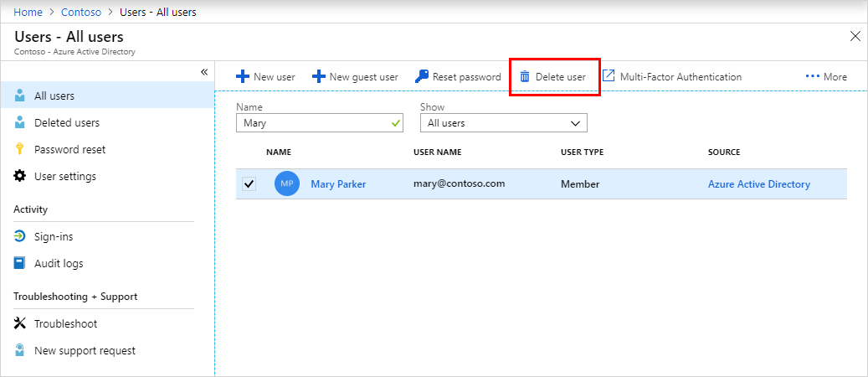Click the Name filter field containing Mary

[320, 123]
